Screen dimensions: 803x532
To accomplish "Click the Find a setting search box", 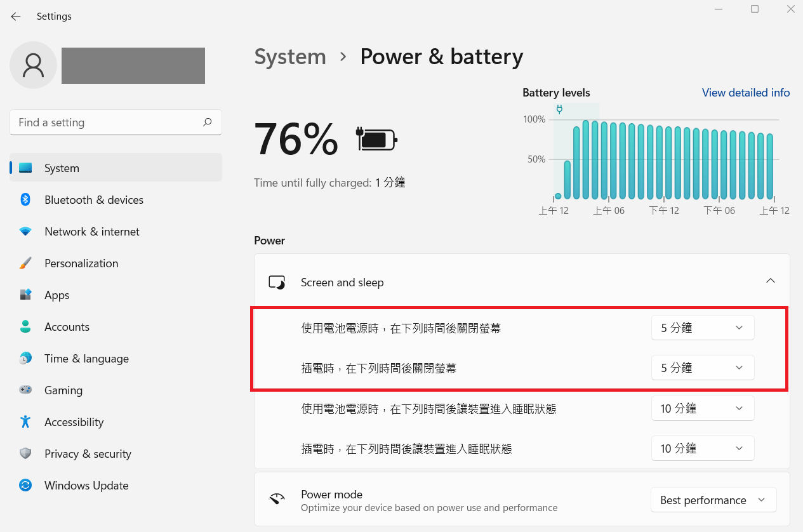I will (108, 123).
